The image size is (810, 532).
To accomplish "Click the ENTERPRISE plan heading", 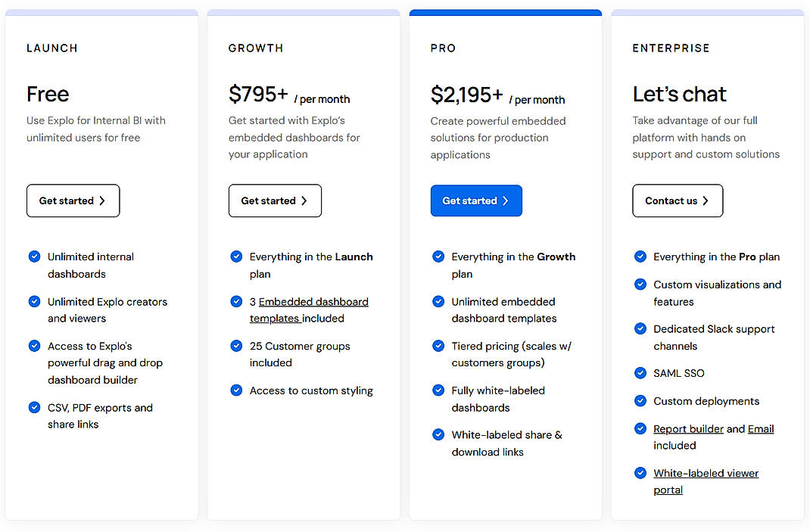I will (x=671, y=48).
